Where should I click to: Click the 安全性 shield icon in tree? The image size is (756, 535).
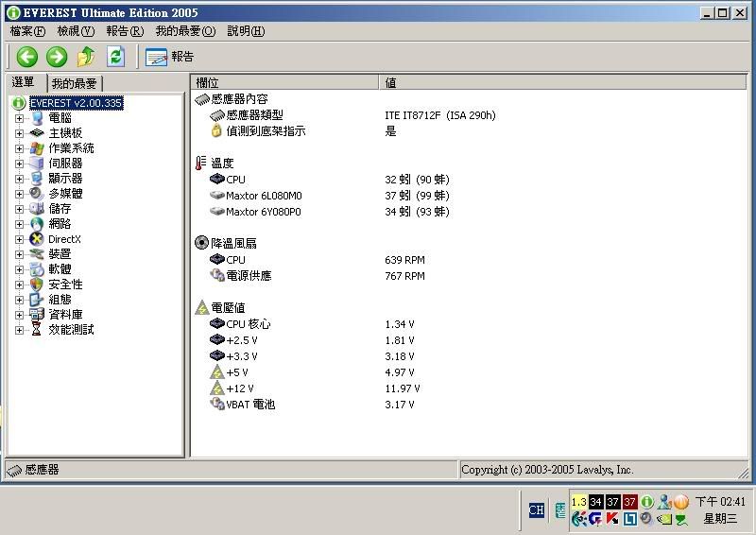click(37, 285)
